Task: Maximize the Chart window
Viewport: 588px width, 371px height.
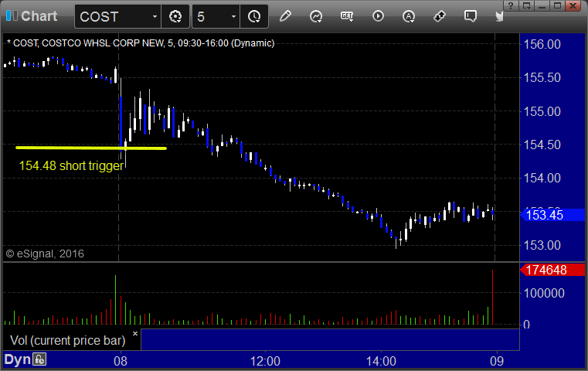Action: pos(558,5)
